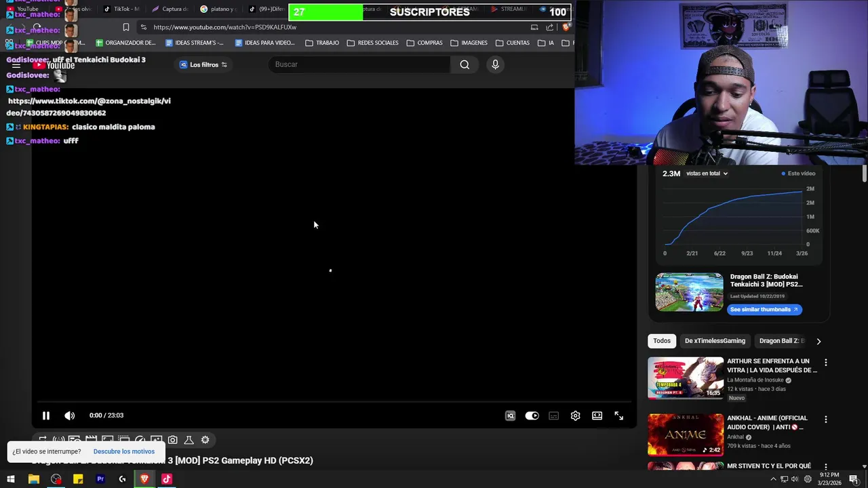Image resolution: width=868 pixels, height=488 pixels.
Task: Switch to the 'platano y' Google tab
Action: tap(218, 9)
